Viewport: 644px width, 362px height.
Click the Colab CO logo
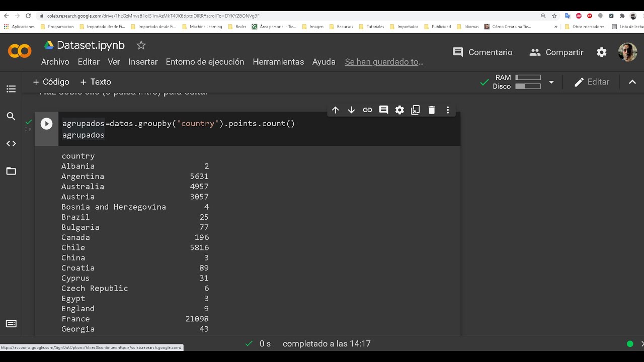20,51
